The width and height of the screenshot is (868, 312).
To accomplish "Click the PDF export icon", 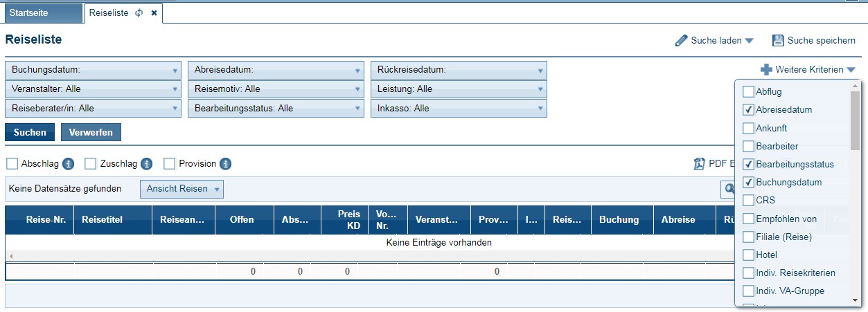I will pyautogui.click(x=699, y=164).
